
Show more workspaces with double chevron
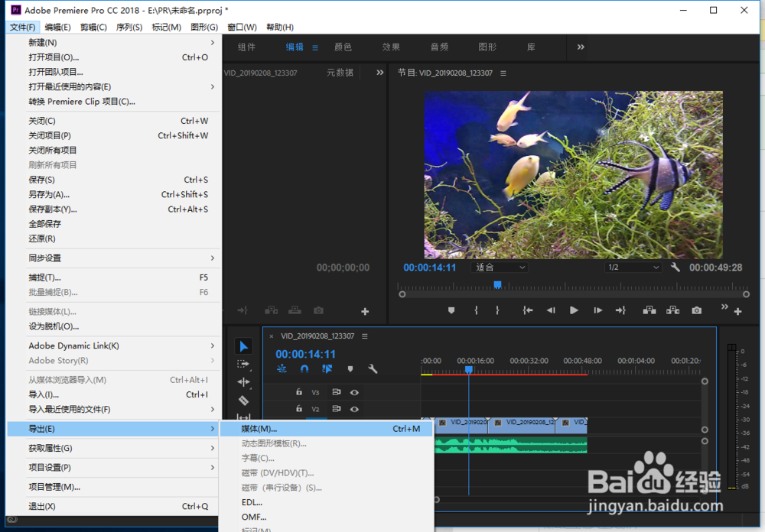click(x=581, y=47)
